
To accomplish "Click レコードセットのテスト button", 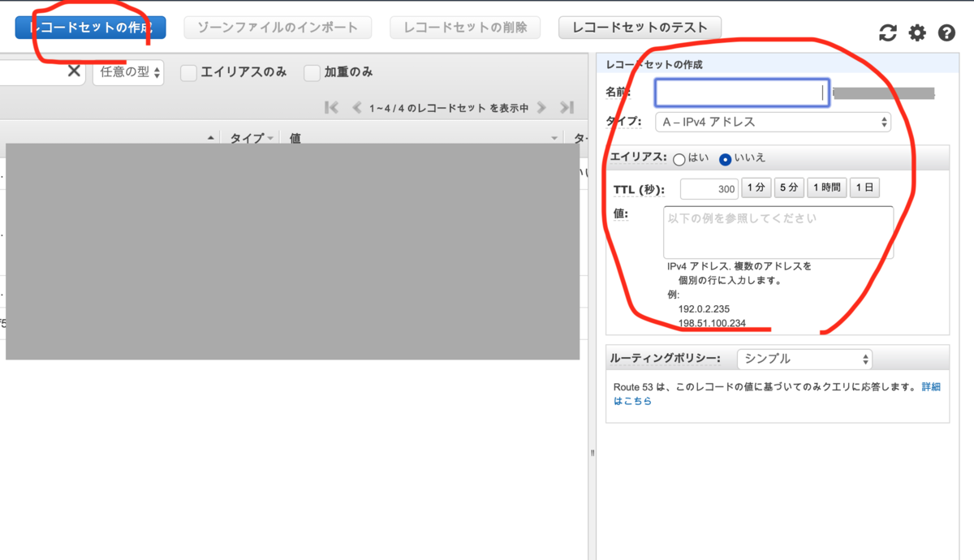I will pos(640,28).
